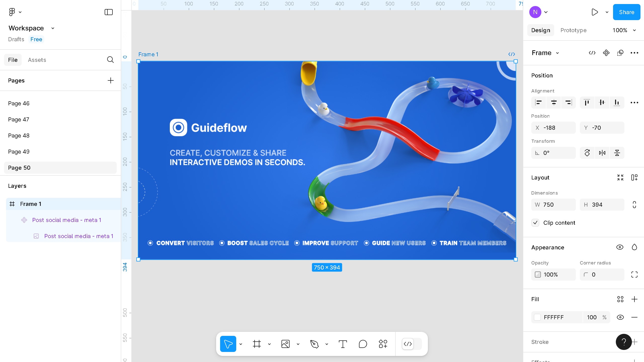Toggle the sidebar collapse icon

click(108, 12)
